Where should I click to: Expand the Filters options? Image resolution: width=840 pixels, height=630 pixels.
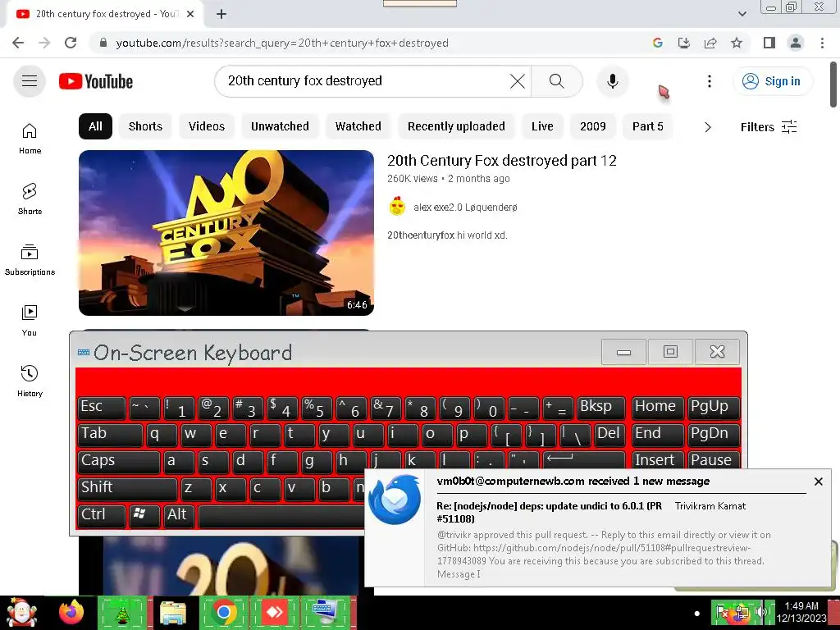click(x=769, y=127)
